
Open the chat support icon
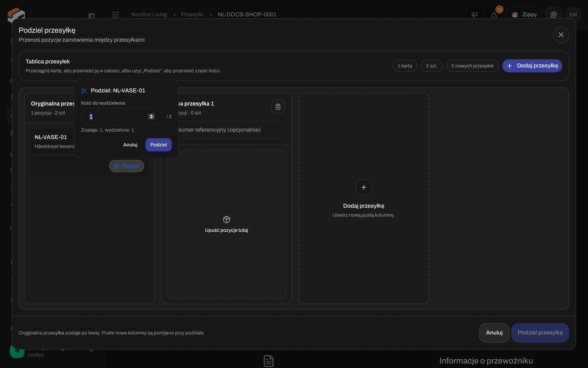coord(553,15)
